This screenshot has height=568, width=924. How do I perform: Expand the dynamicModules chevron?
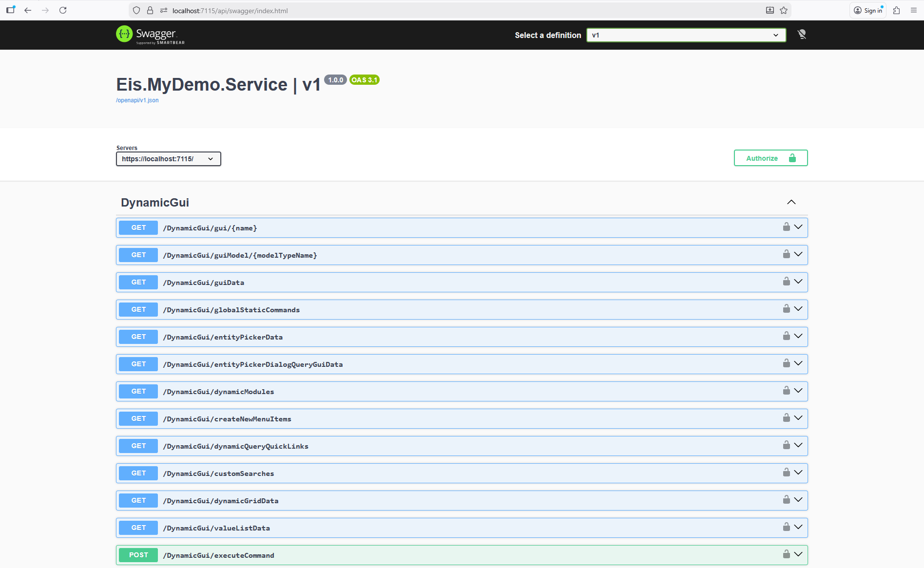798,391
